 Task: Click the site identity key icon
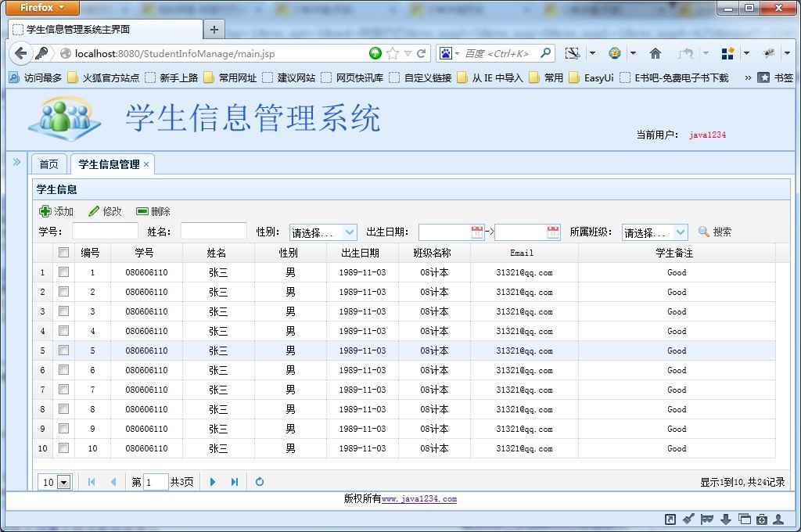[42, 52]
